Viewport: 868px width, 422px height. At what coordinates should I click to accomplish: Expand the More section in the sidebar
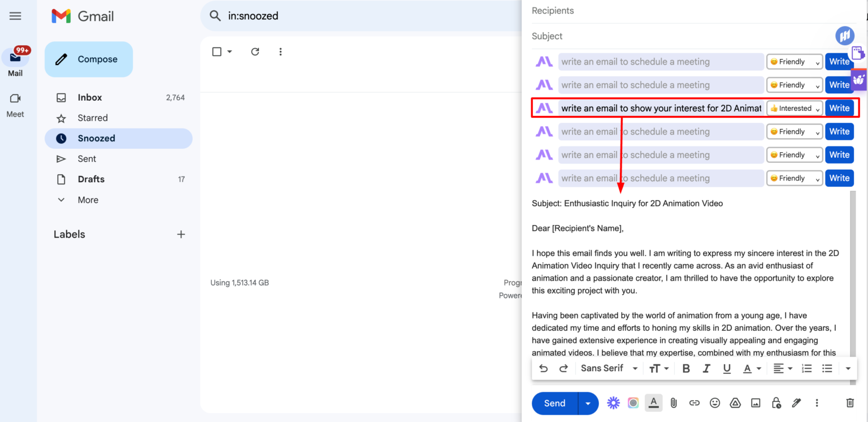coord(88,200)
